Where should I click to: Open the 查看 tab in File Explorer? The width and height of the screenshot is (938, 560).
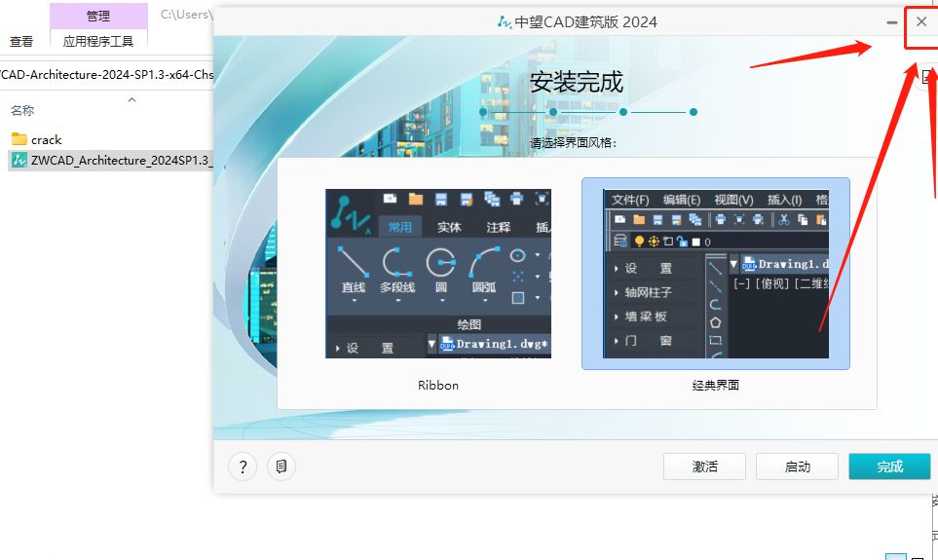pos(21,41)
